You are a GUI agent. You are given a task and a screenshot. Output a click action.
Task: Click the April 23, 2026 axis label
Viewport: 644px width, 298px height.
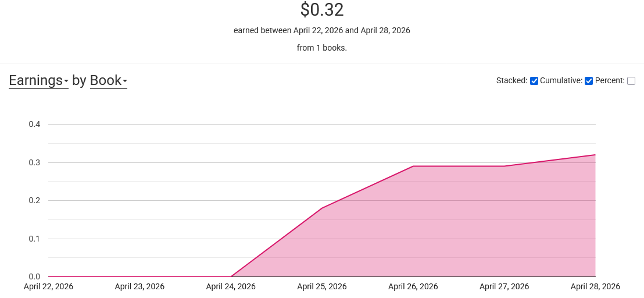139,286
